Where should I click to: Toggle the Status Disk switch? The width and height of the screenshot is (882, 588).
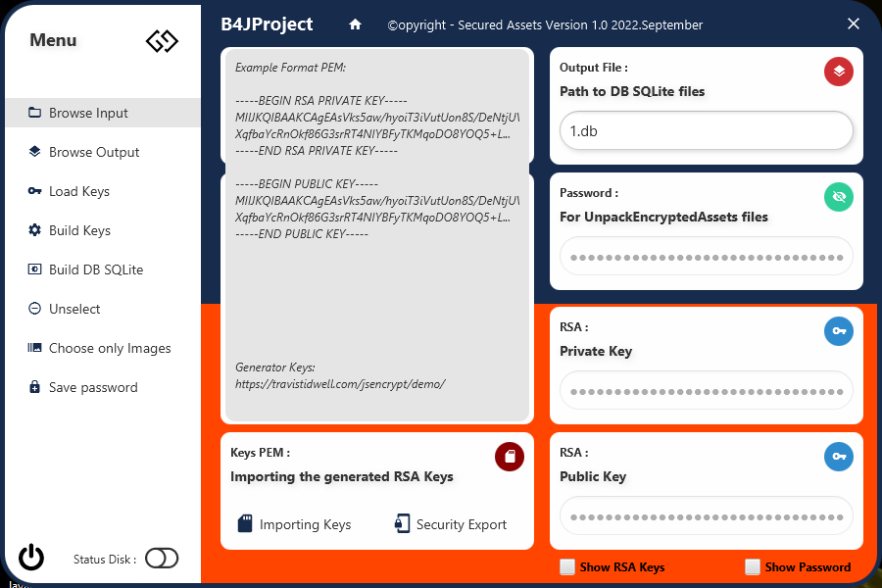coord(162,559)
